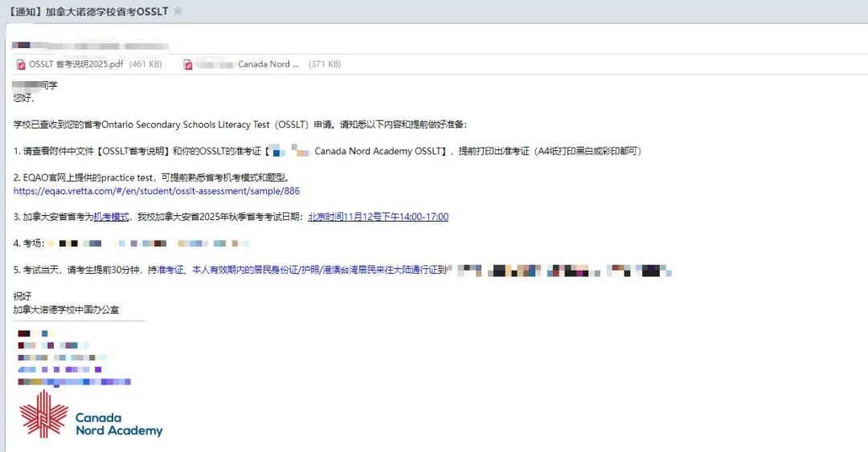Click PDF icon of OSSLT 省考说明2025.pdf

click(x=20, y=65)
